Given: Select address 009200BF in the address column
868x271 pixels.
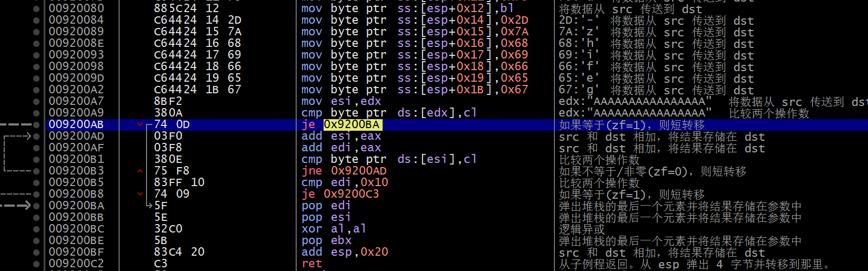Looking at the screenshot, I should pos(76,252).
